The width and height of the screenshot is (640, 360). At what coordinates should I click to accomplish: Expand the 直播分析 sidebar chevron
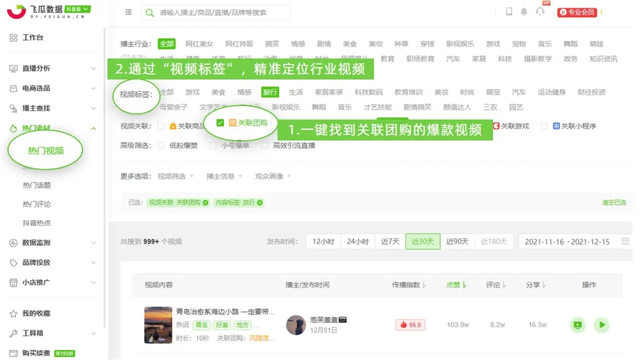93,68
